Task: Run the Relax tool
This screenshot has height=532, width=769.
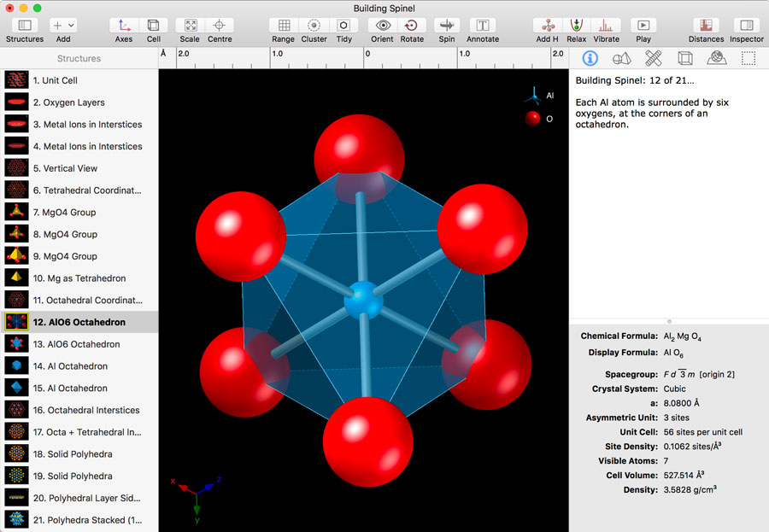Action: click(576, 26)
